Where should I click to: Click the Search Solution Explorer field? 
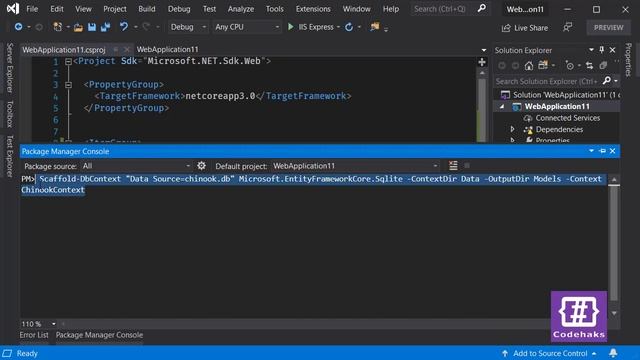(x=547, y=81)
